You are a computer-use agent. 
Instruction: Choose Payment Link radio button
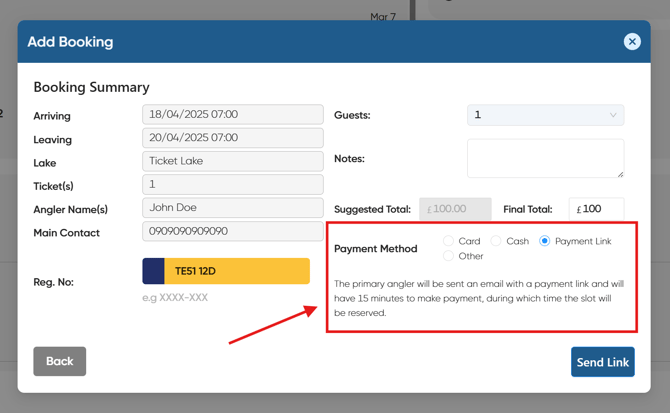[545, 241]
